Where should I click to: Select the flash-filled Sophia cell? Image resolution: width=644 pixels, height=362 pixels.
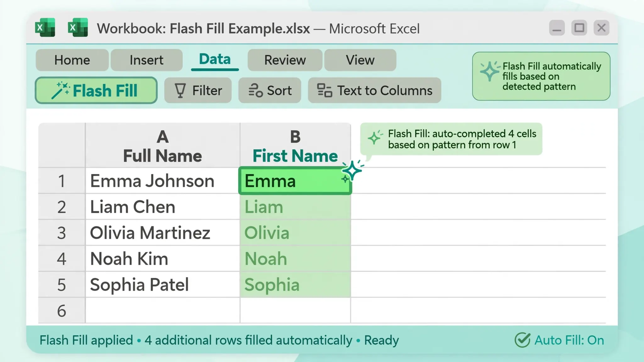[295, 285]
